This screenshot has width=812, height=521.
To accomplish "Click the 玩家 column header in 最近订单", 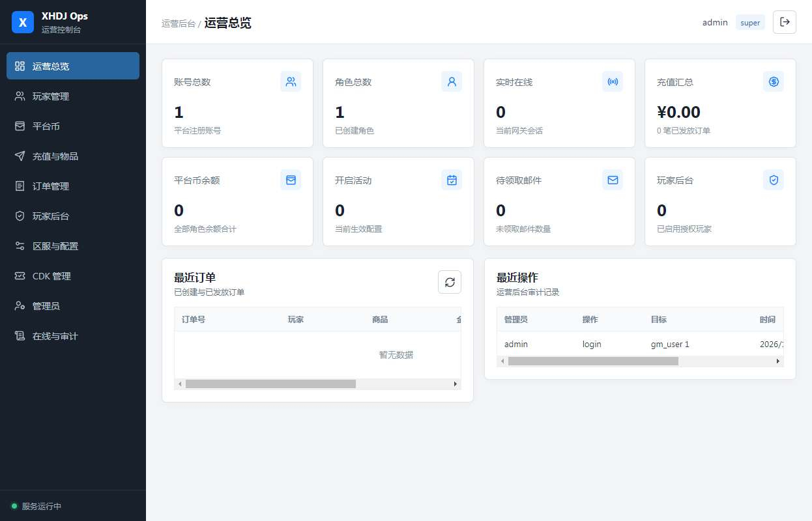I will click(296, 319).
